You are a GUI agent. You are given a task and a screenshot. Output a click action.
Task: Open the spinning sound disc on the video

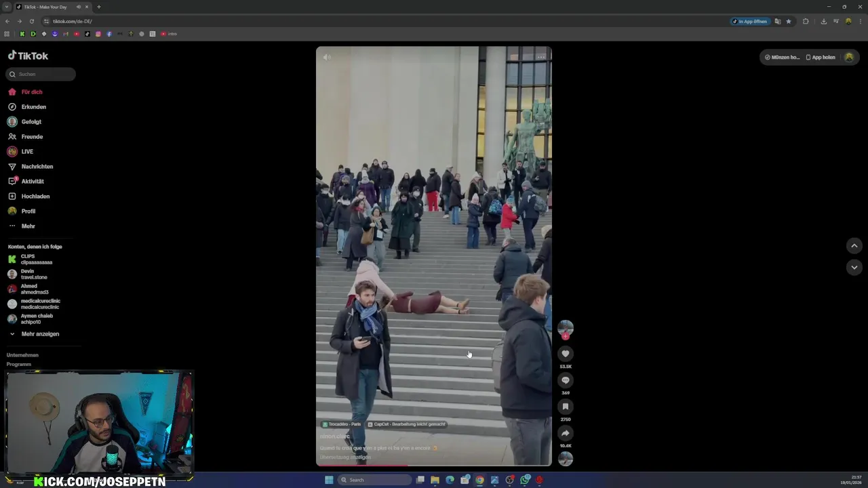566,459
